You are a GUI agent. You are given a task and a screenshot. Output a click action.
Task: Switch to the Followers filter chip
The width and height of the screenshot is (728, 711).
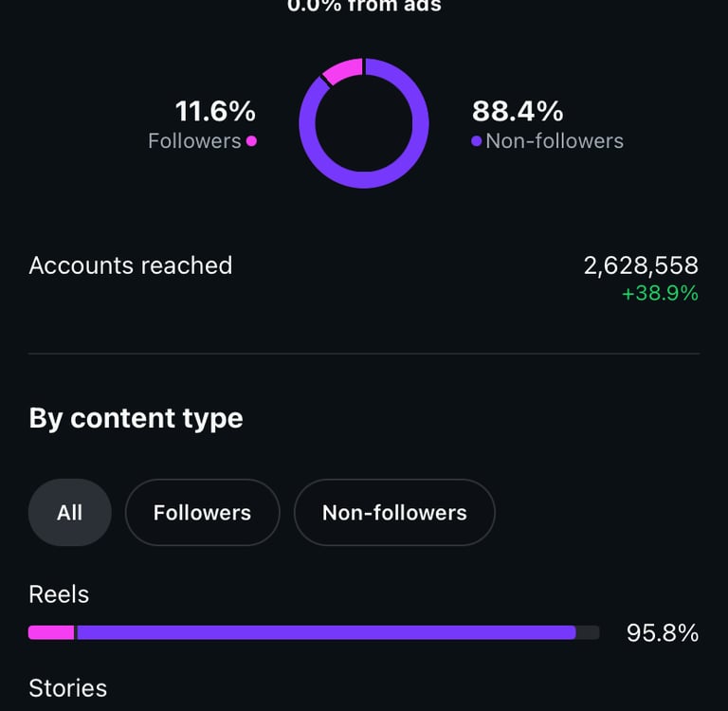click(x=202, y=513)
